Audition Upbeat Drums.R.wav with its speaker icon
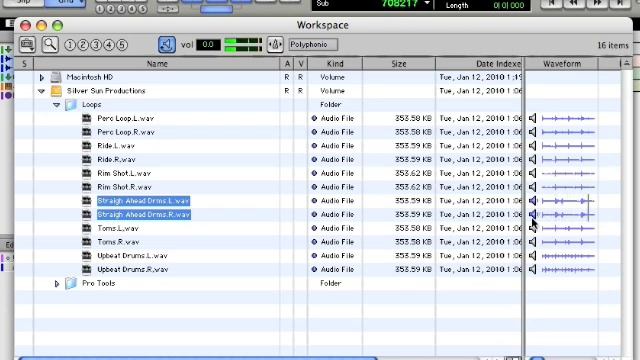The image size is (640, 360). tap(532, 269)
